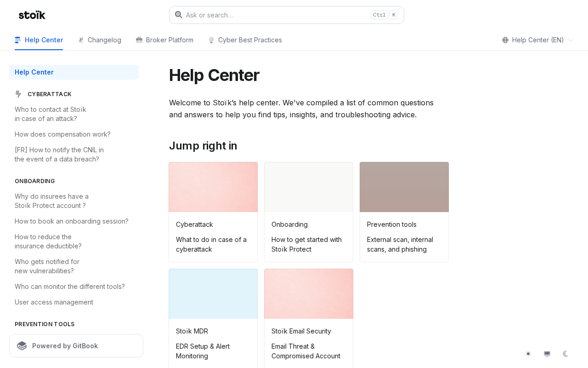
Task: Open User access management page
Action: pyautogui.click(x=54, y=302)
